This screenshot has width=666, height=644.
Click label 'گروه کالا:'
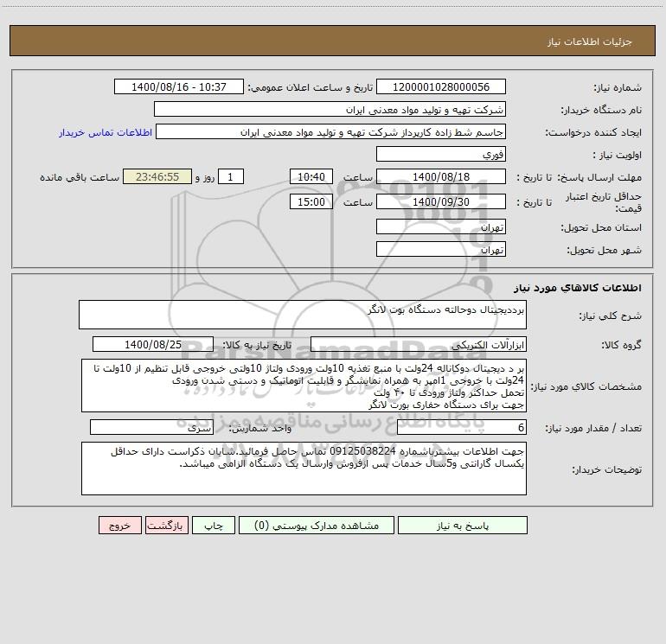[621, 345]
